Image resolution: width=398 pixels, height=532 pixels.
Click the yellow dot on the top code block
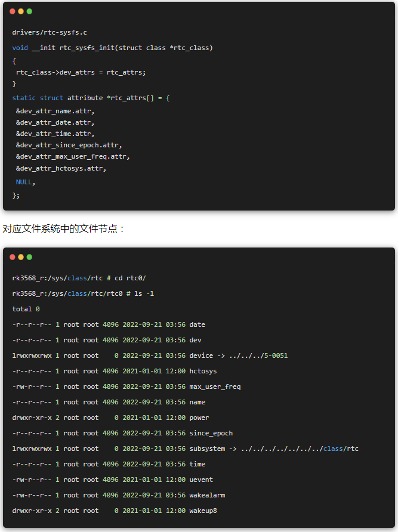21,11
